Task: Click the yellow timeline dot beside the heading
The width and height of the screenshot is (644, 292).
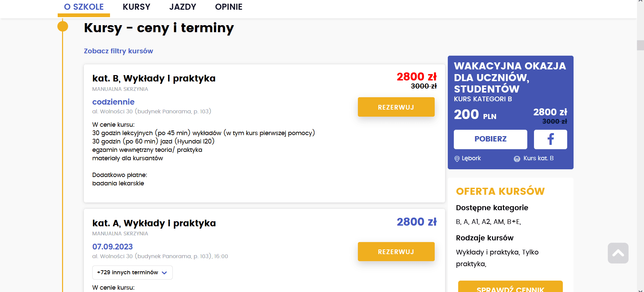Action: click(63, 26)
